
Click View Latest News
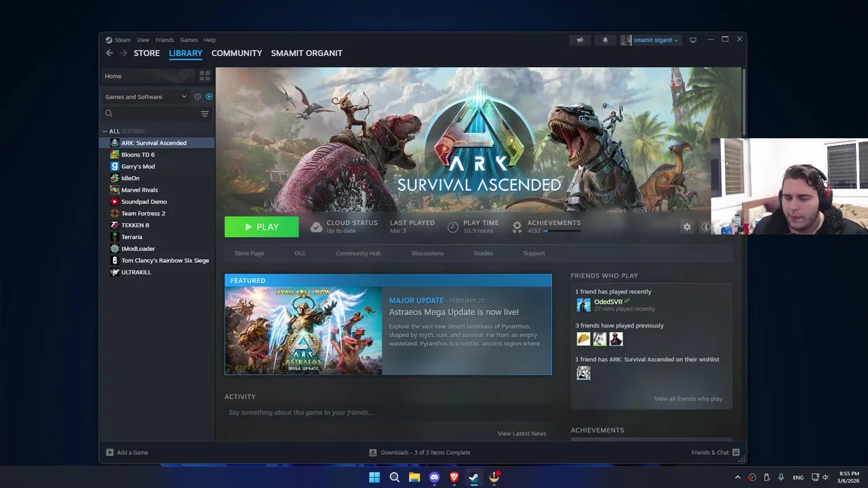click(x=521, y=434)
